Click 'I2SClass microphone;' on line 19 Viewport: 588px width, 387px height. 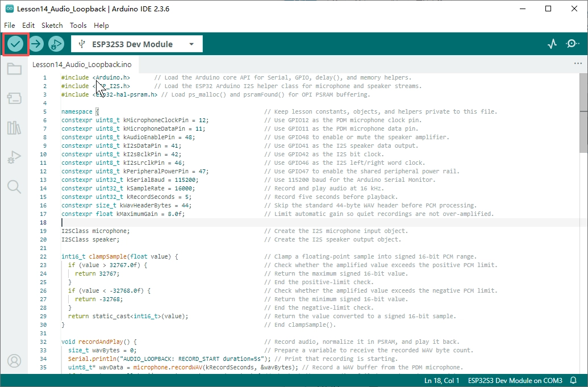(x=95, y=231)
